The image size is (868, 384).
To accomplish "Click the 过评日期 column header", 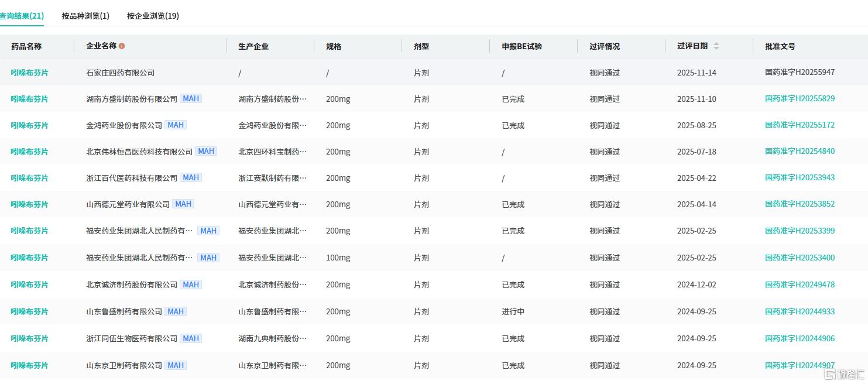I will point(692,46).
